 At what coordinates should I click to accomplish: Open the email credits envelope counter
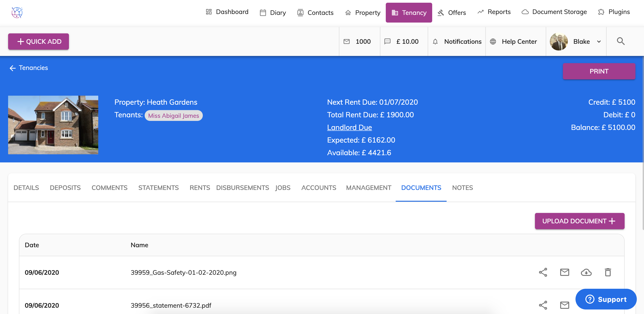click(x=358, y=42)
